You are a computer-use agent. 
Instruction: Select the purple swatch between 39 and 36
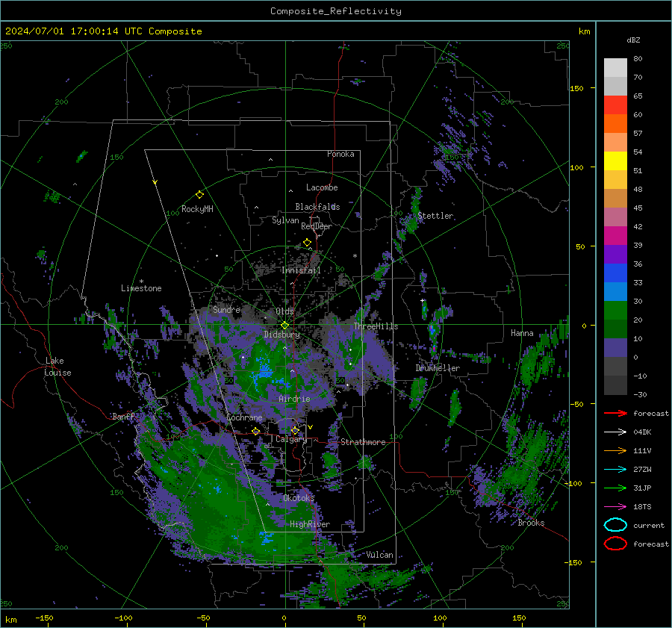click(x=615, y=255)
